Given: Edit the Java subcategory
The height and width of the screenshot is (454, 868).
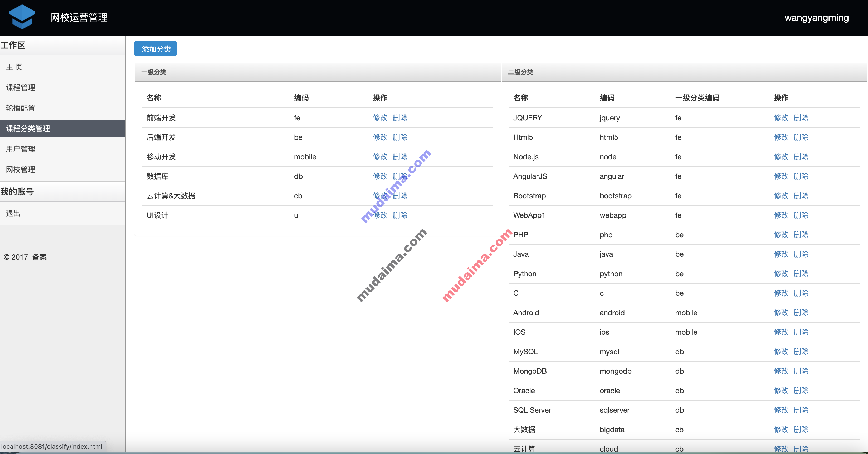Looking at the screenshot, I should 781,255.
